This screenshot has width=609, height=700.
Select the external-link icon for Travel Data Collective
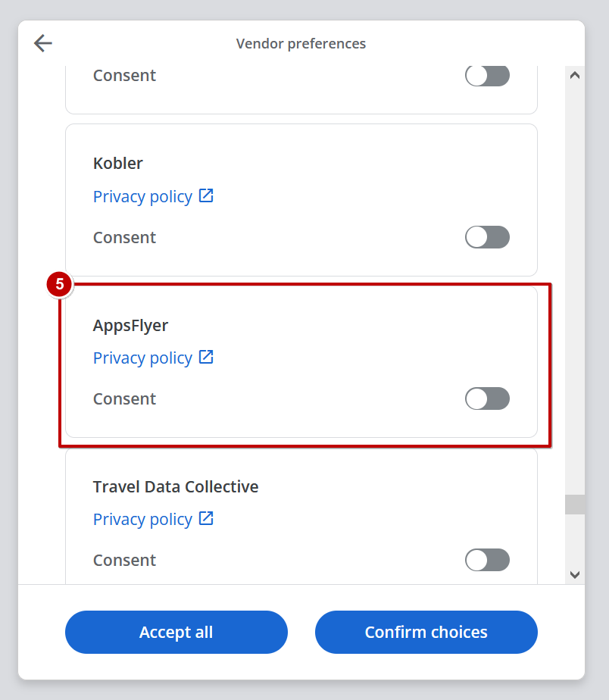tap(205, 518)
